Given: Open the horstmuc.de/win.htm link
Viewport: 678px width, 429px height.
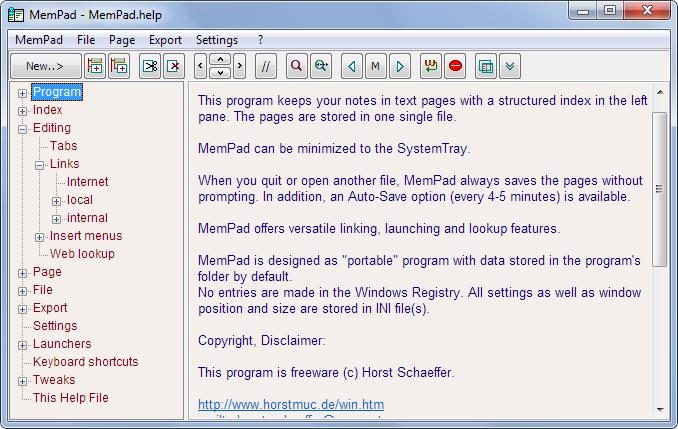Looking at the screenshot, I should click(x=291, y=405).
